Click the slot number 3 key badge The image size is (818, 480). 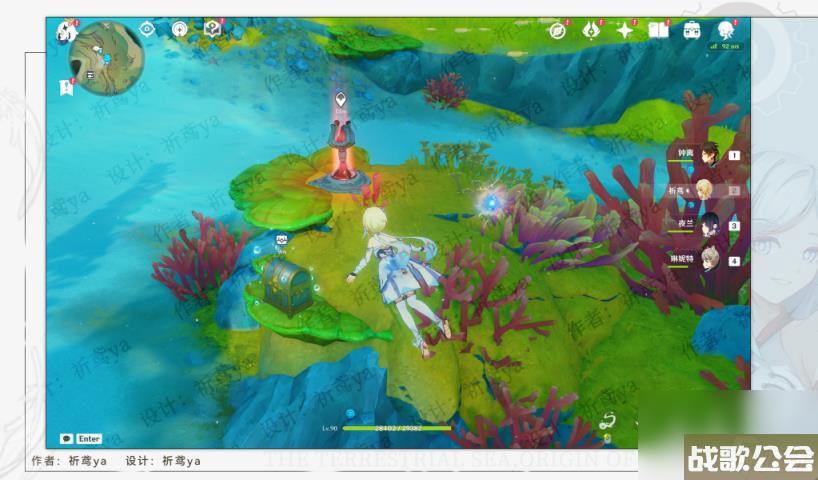[x=734, y=226]
